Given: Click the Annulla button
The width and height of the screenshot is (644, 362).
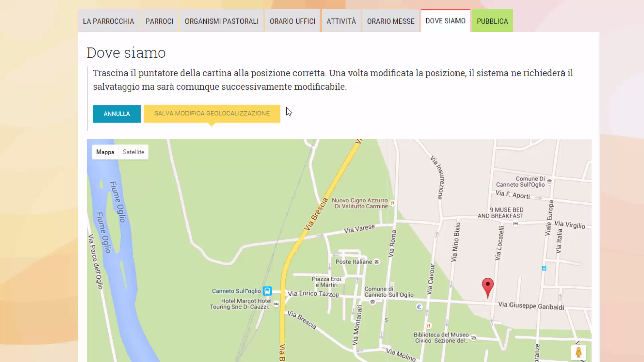Looking at the screenshot, I should (x=117, y=114).
